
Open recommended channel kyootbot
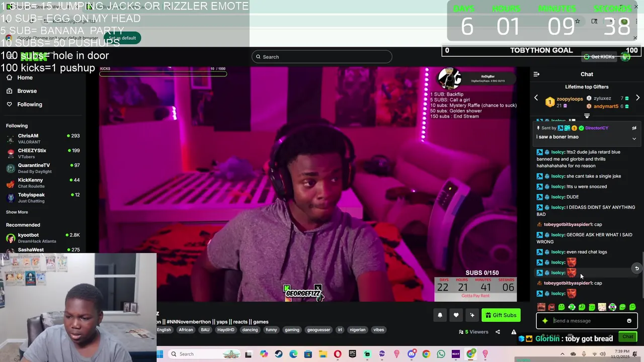point(43,238)
